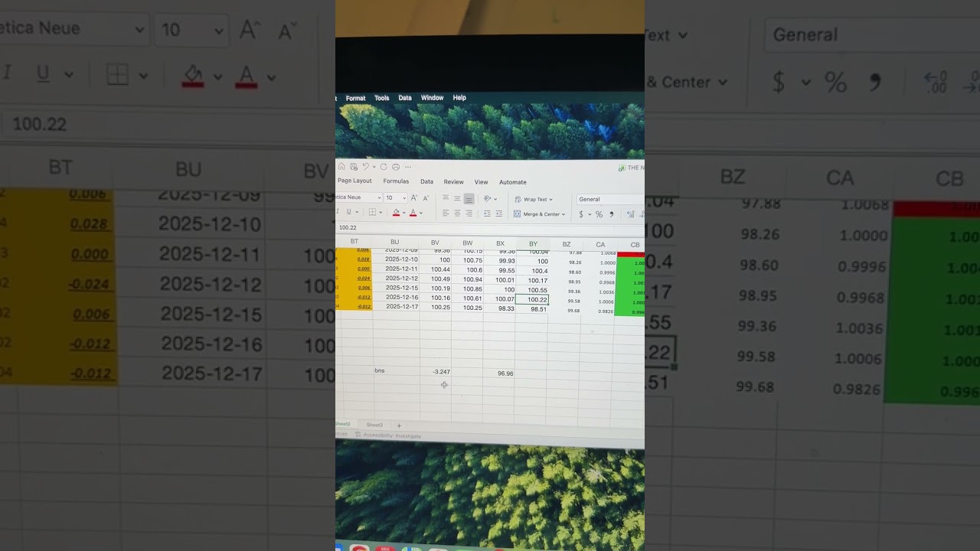Screen dimensions: 980x551
Task: Switch to the Review ribbon tab
Action: pos(454,182)
